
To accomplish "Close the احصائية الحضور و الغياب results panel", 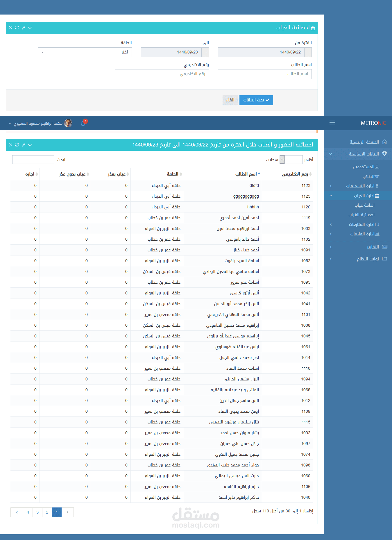I will [10, 145].
